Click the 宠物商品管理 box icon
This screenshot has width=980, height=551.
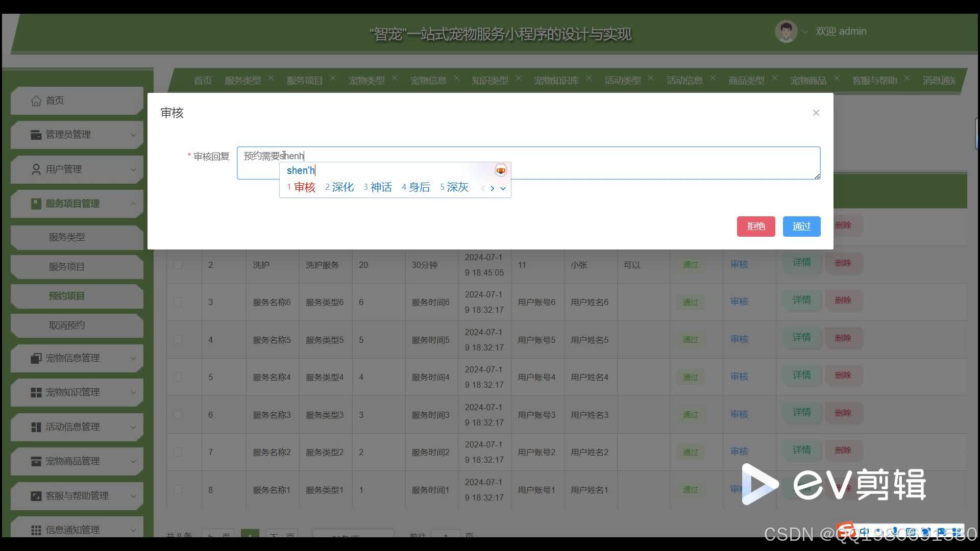tap(36, 461)
